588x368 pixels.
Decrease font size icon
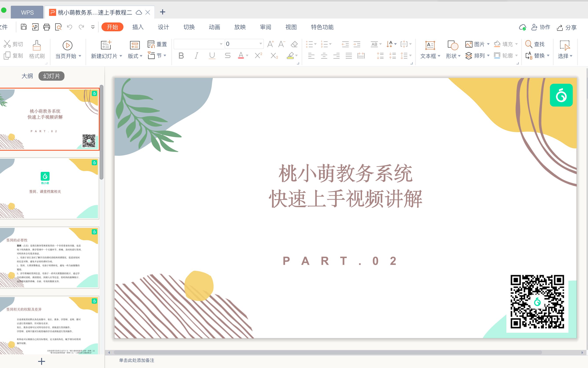point(282,44)
